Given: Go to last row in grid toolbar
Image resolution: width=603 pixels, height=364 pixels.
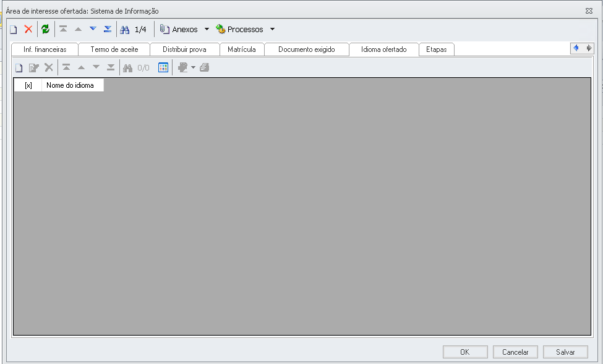Looking at the screenshot, I should point(111,67).
